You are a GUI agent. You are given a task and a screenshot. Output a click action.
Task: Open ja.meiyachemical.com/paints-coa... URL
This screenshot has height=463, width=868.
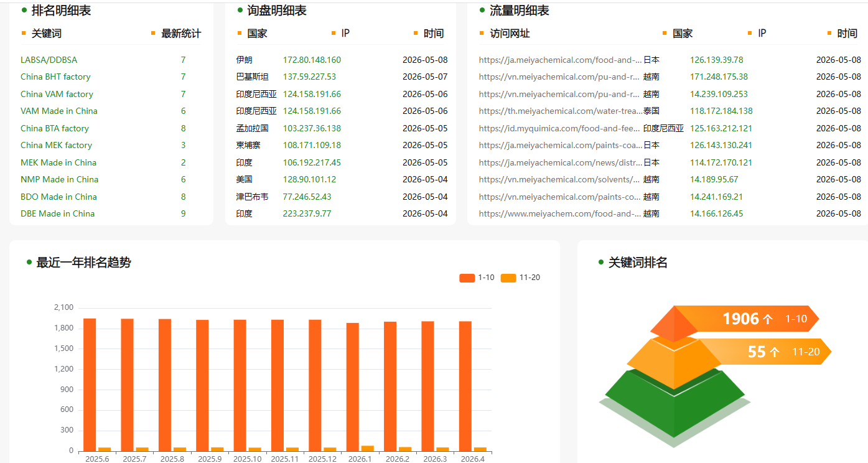[560, 145]
